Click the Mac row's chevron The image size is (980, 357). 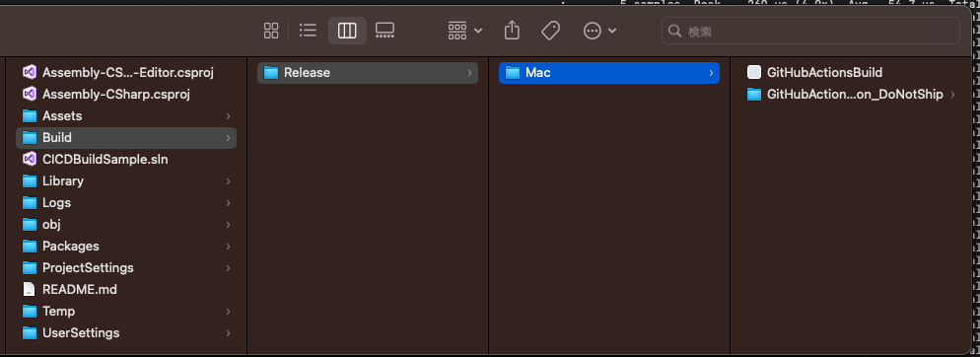point(711,73)
